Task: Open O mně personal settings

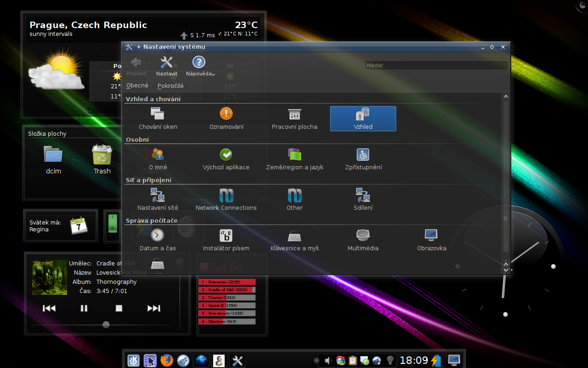Action: 158,159
